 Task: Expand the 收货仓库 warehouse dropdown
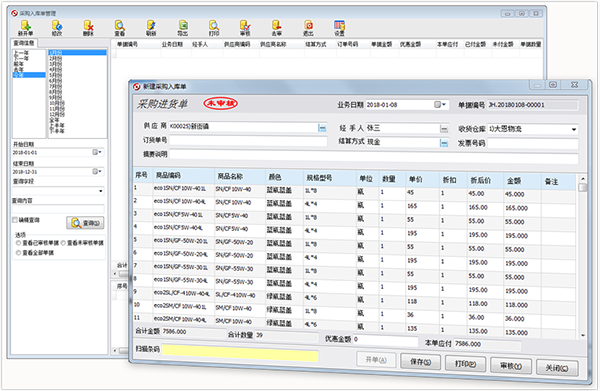pos(574,129)
